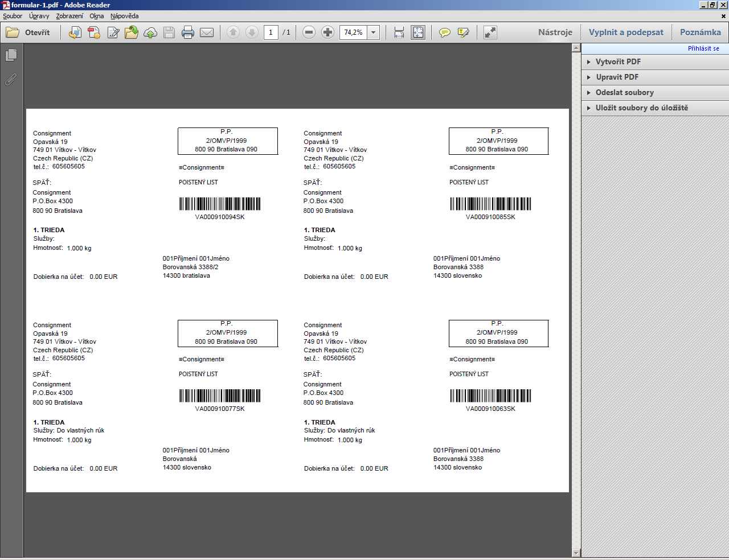Click the Přihlásit se link
Viewport: 729px width, 560px height.
[x=703, y=48]
